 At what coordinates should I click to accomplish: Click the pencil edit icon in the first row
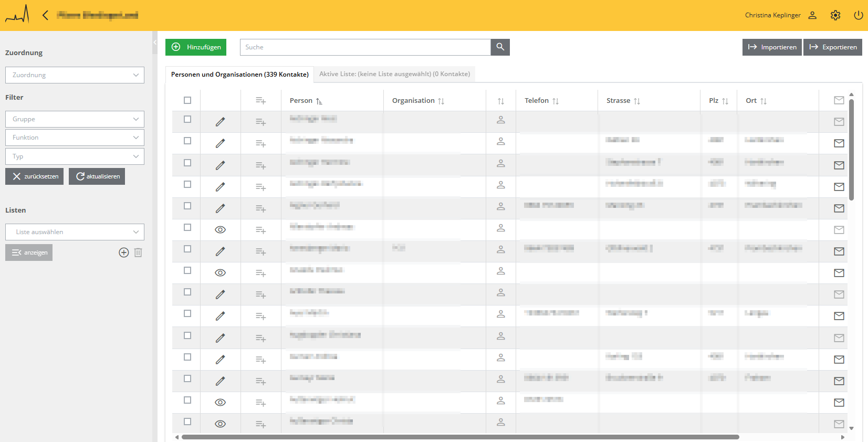point(221,122)
